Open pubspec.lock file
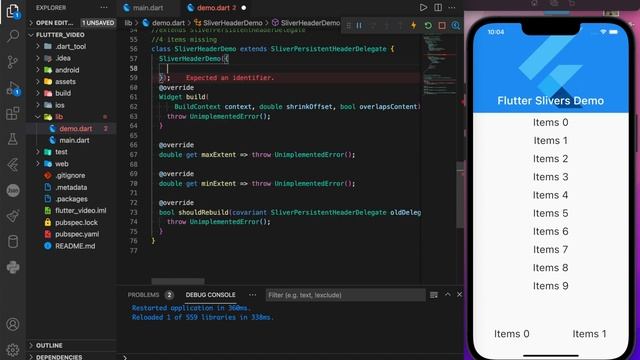The width and height of the screenshot is (640, 360). pyautogui.click(x=72, y=222)
